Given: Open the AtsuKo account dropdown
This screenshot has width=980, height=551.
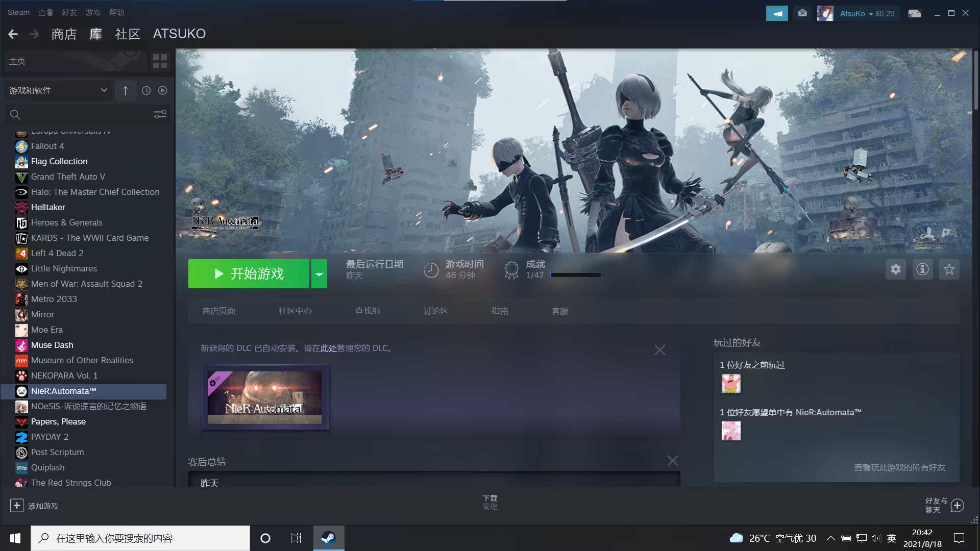Looking at the screenshot, I should pos(858,14).
